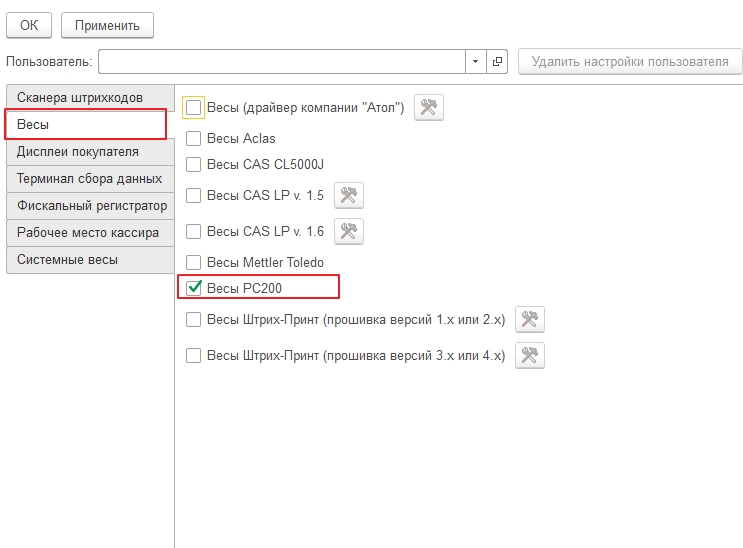Open settings icon for Весы CAS LP v. 1.6

(348, 232)
